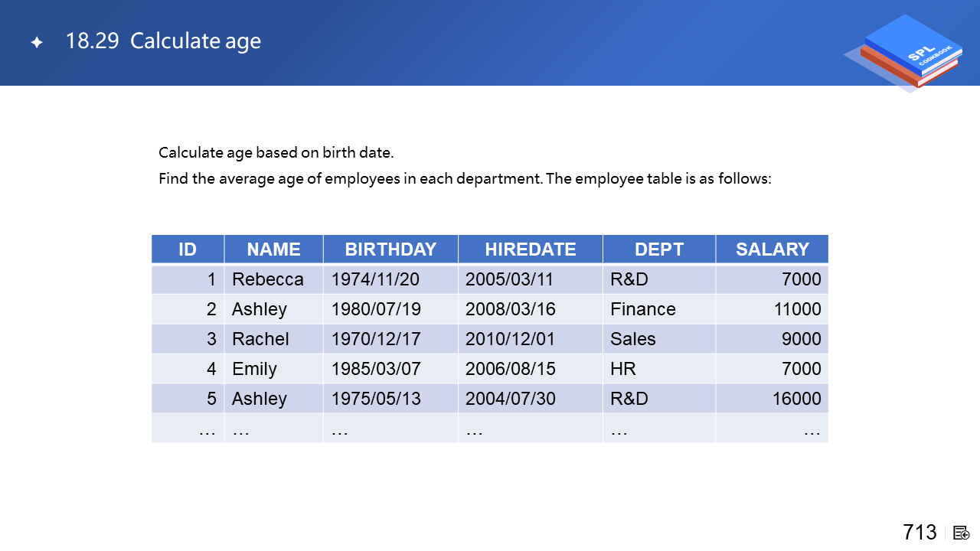
Task: Click the salary value 11000
Action: [x=797, y=309]
